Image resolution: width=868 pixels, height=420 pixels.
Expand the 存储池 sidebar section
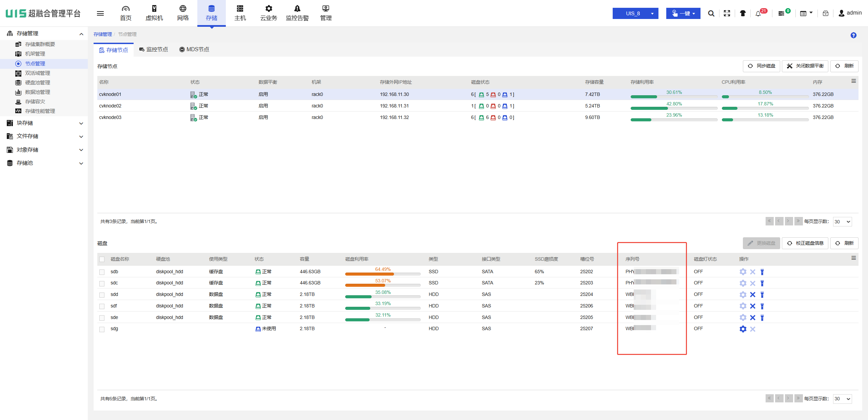[x=81, y=163]
